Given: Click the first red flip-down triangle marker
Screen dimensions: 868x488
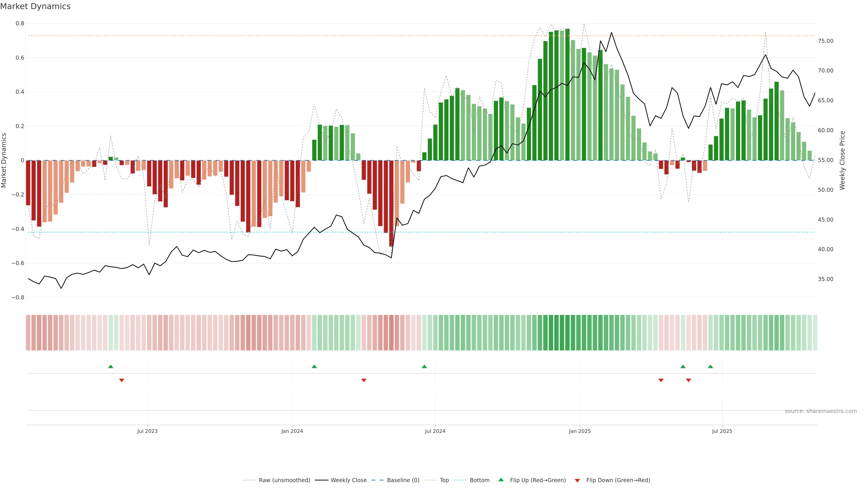Looking at the screenshot, I should [x=122, y=380].
